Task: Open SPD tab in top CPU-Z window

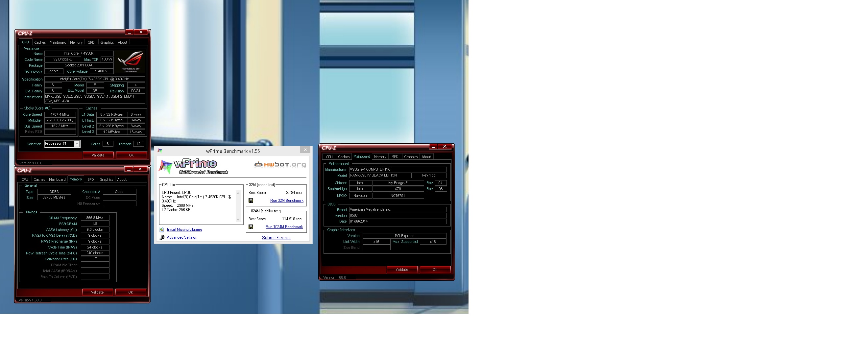Action: pos(91,42)
